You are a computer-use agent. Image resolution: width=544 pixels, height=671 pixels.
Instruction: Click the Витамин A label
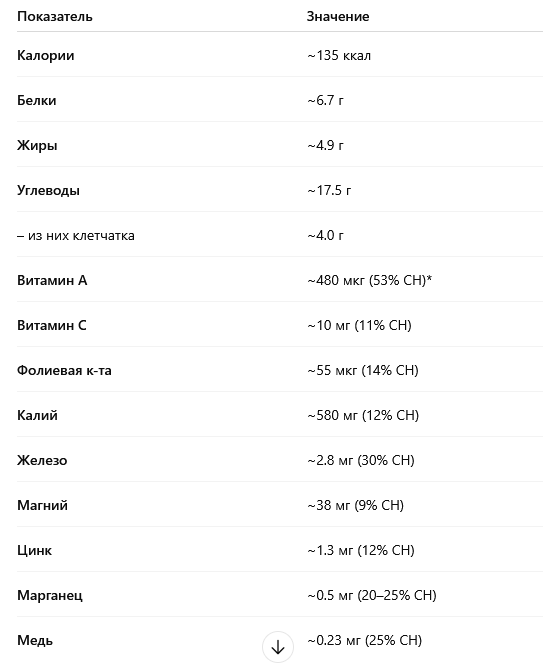52,280
